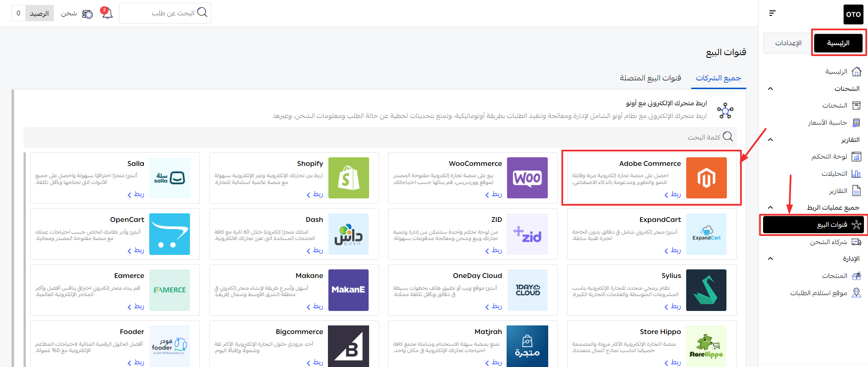
Task: Open قنوات البيع sidebar item
Action: [813, 225]
